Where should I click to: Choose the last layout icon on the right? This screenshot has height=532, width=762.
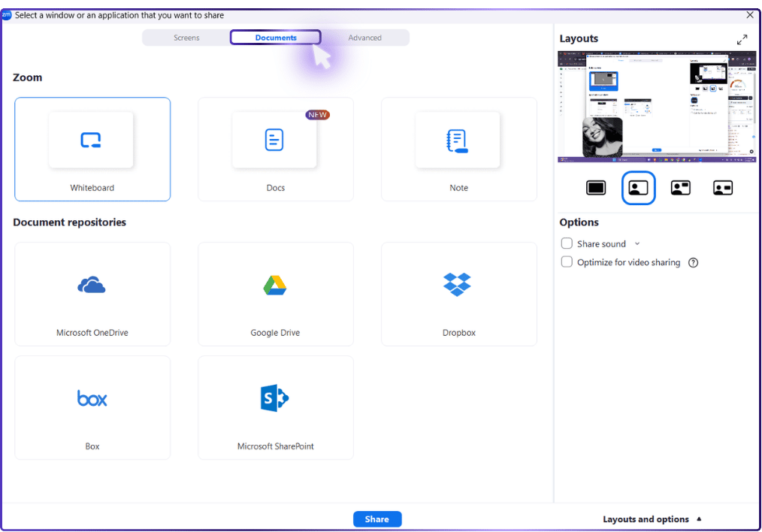point(723,188)
